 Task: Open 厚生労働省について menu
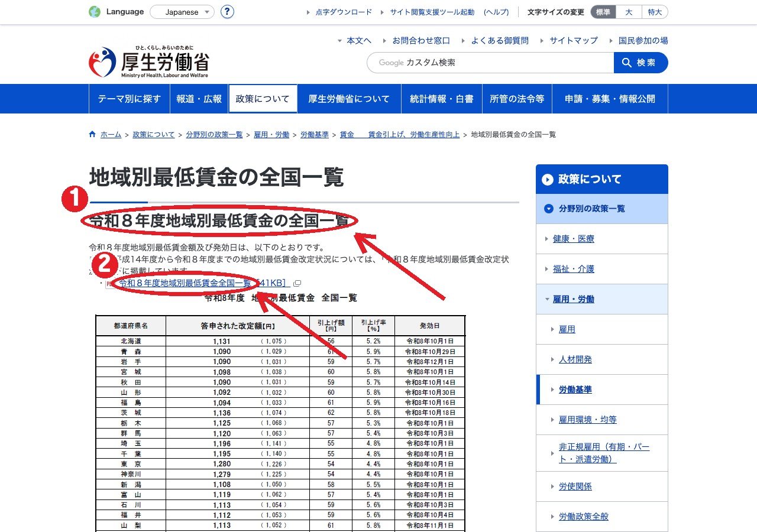click(349, 99)
